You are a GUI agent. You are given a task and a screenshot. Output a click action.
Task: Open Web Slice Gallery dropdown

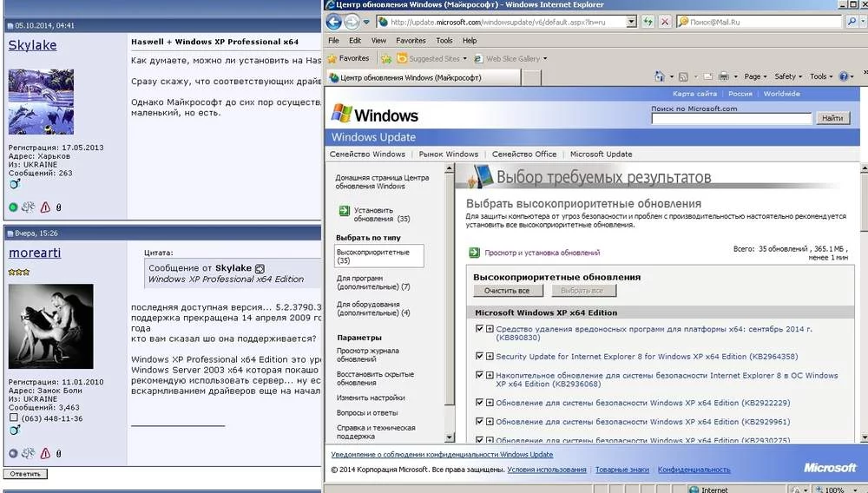[x=510, y=59]
